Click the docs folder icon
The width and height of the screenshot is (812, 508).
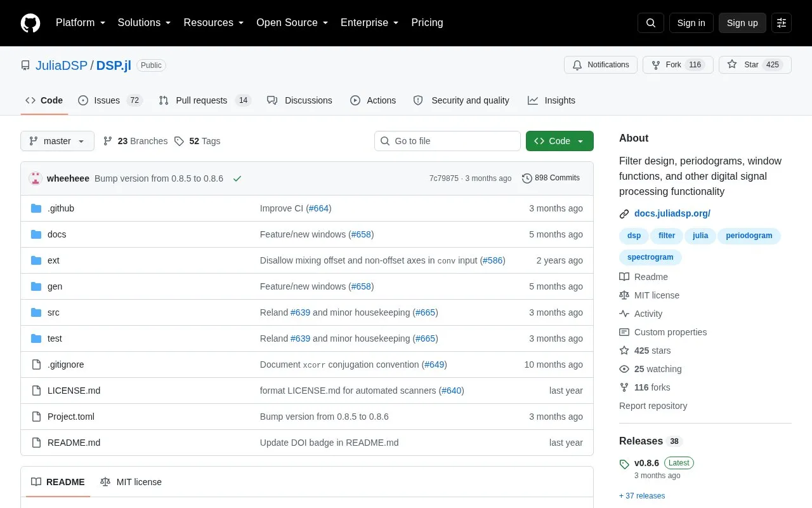click(36, 234)
